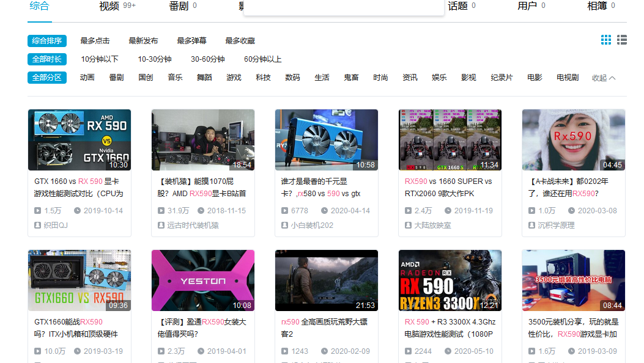This screenshot has height=363, width=644.
Task: Sort results by 最多收藏
Action: [x=240, y=40]
